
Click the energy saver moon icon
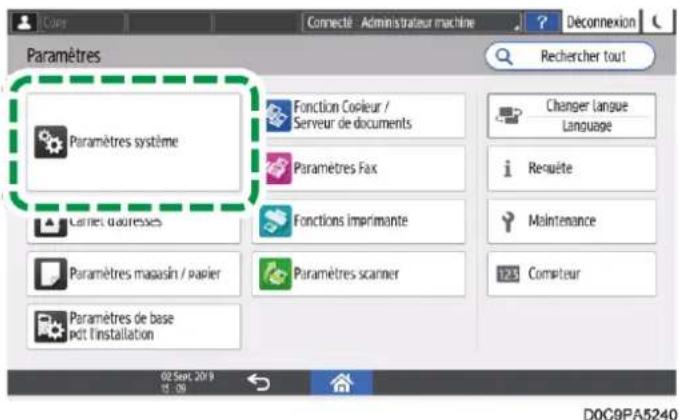[657, 22]
